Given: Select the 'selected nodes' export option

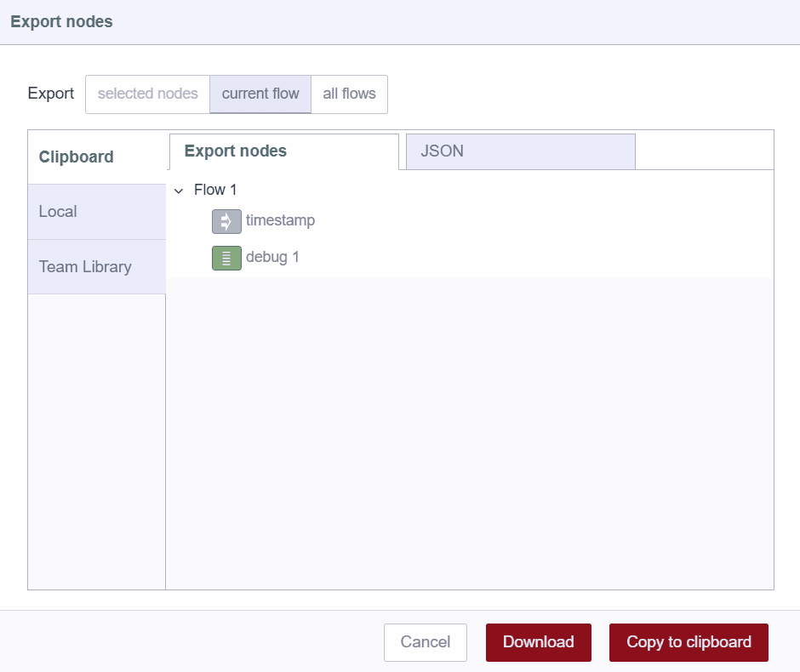Looking at the screenshot, I should (x=147, y=94).
